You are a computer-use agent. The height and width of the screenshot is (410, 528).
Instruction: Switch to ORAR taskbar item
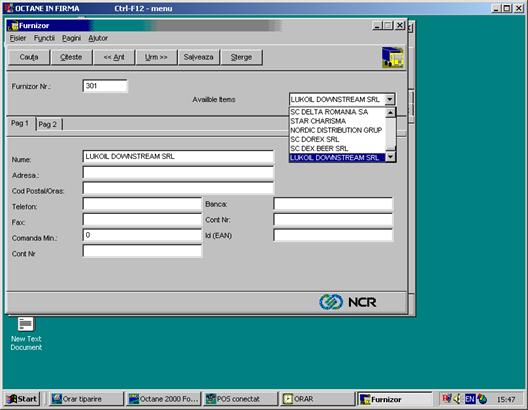(x=317, y=399)
